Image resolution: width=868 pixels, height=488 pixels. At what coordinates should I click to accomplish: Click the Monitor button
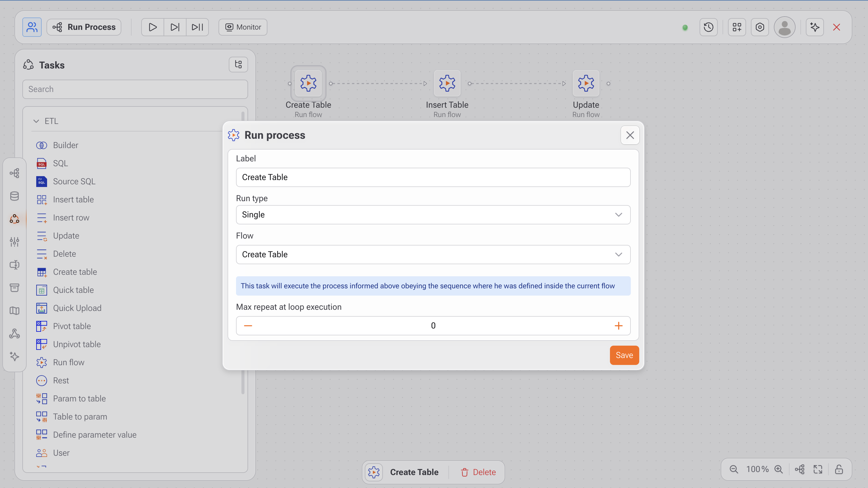(x=243, y=27)
